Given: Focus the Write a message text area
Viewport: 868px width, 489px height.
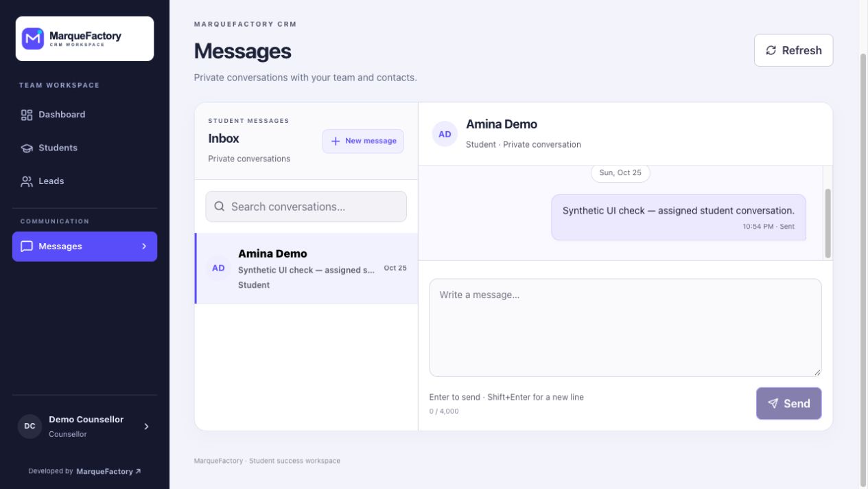Looking at the screenshot, I should [625, 327].
